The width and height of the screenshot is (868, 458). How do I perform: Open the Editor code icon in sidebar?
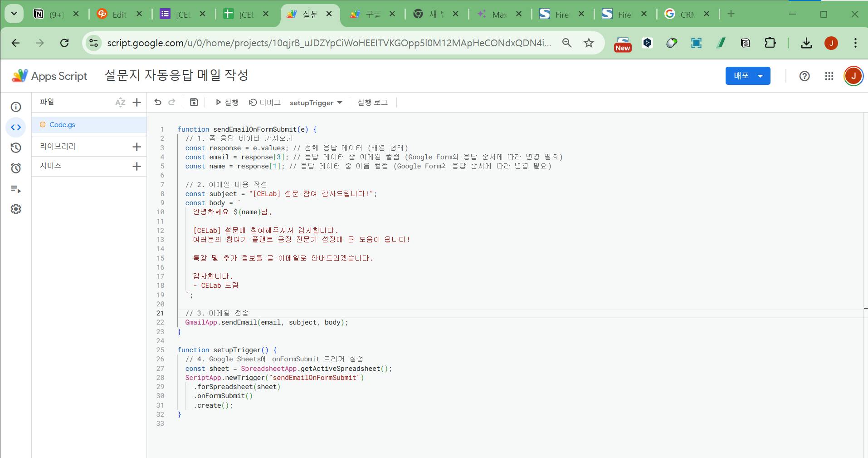16,128
